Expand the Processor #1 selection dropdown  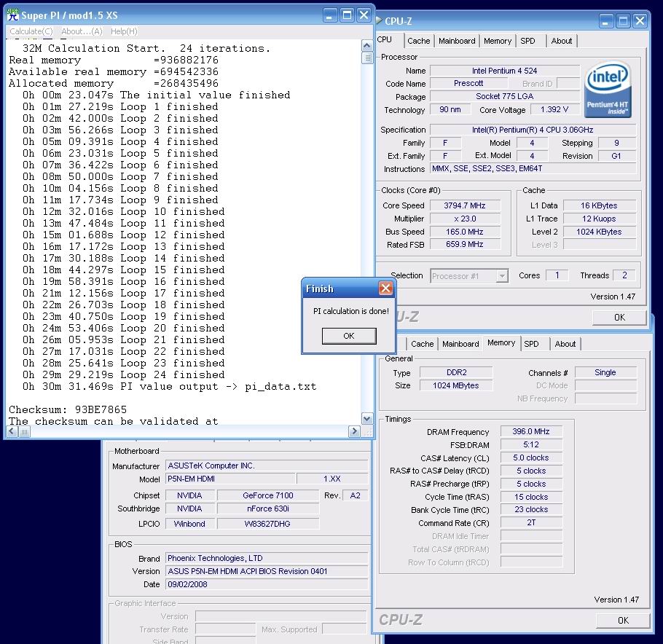tap(502, 276)
